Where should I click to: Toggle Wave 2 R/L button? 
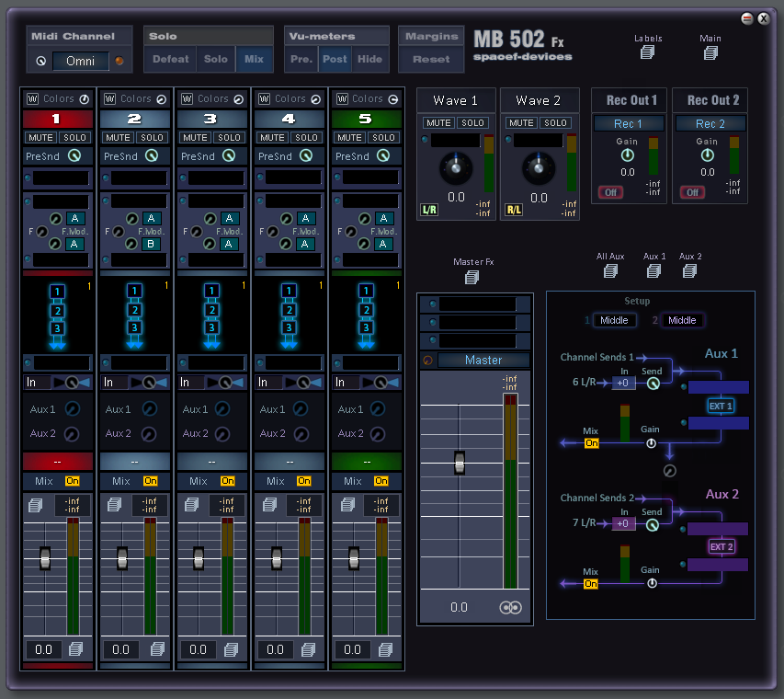point(514,210)
